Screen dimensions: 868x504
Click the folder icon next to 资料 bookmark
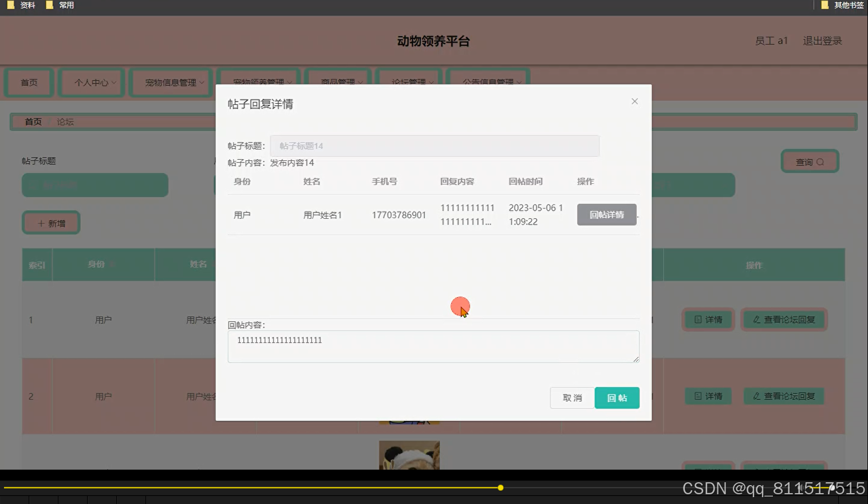(x=9, y=5)
